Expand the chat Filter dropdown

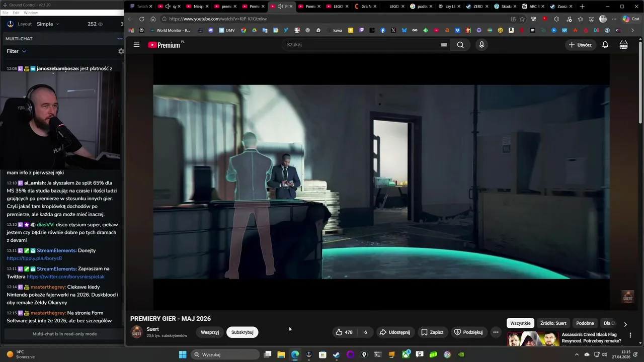16,51
